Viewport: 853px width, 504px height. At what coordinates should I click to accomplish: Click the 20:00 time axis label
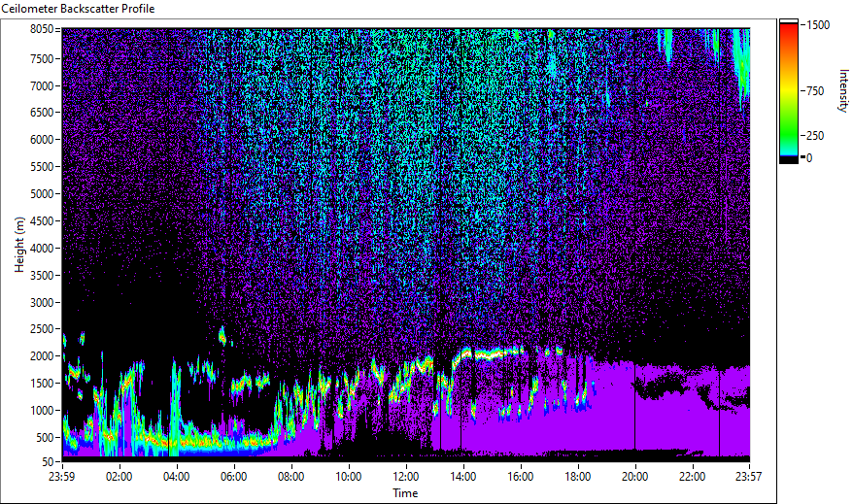(634, 477)
